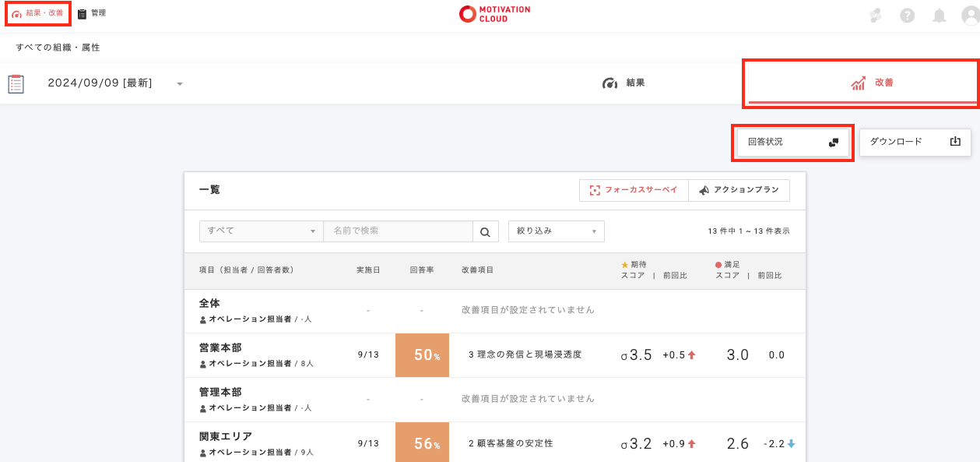
Task: Expand the 絞り込み dropdown
Action: click(556, 231)
